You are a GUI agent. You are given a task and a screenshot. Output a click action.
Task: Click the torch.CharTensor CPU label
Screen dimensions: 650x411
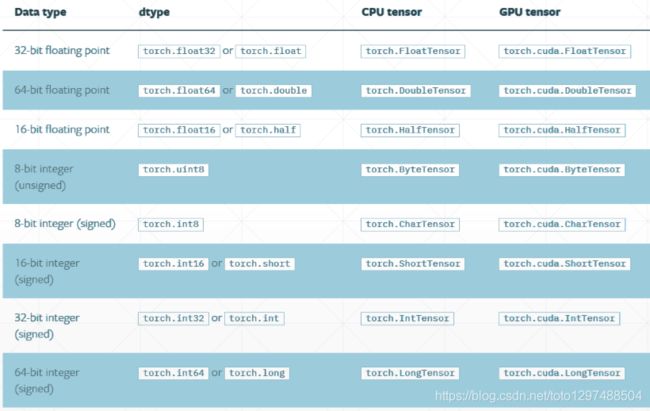(x=410, y=224)
